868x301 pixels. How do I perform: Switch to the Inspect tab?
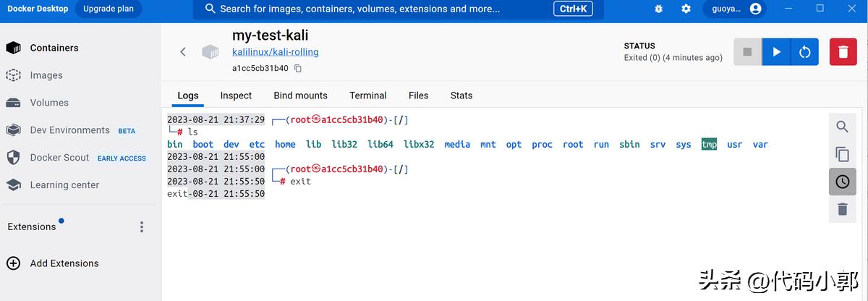pyautogui.click(x=236, y=96)
